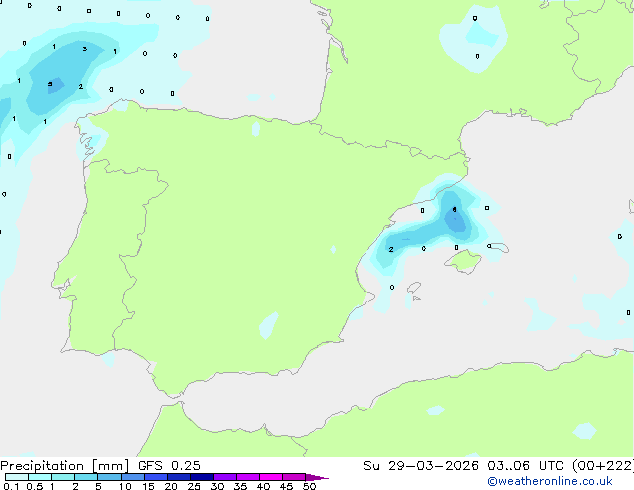Click the 0.1–0.5 mm legend swatch

point(17,477)
